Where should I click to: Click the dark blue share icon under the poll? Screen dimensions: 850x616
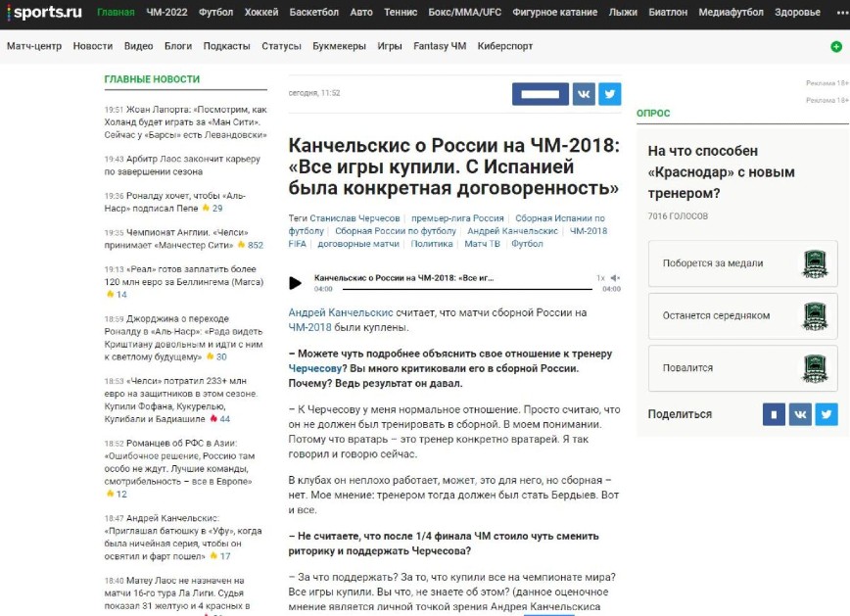point(775,414)
